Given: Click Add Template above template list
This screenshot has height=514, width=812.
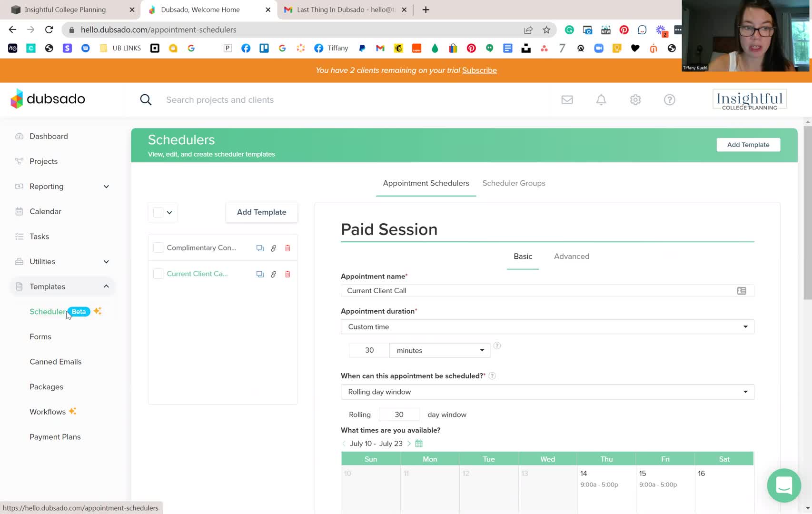Looking at the screenshot, I should click(x=262, y=212).
